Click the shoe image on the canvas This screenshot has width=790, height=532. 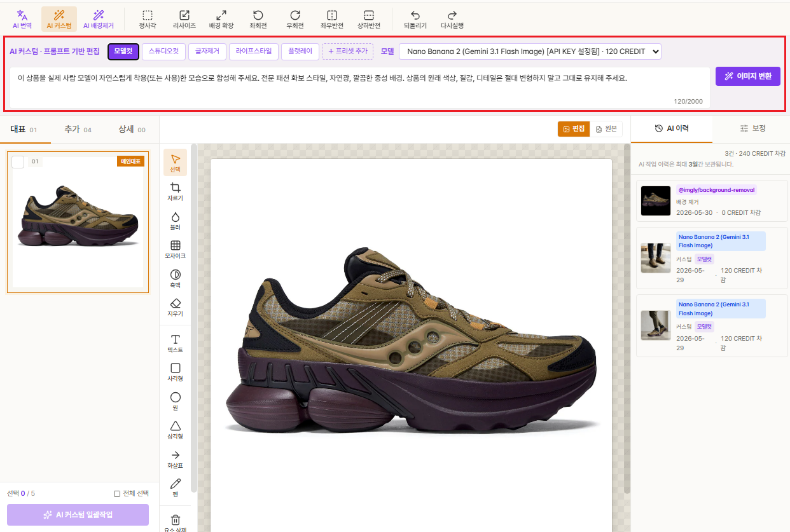[x=411, y=340]
